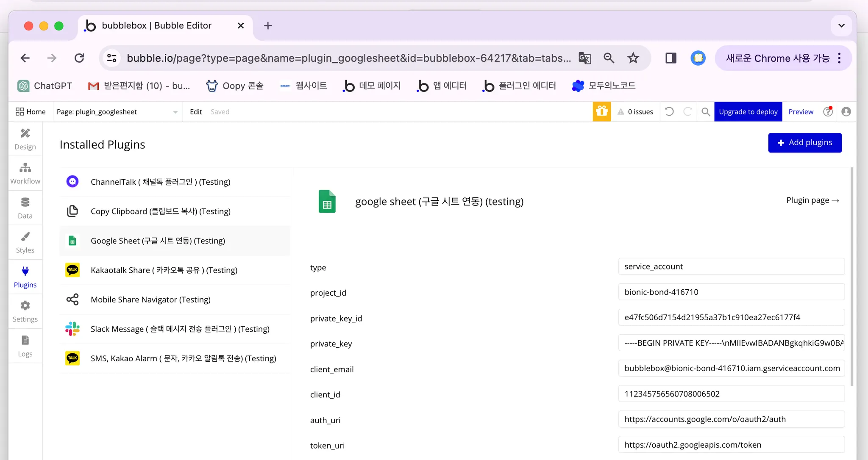Click the Add plugins button
Screen dimensions: 868x460
click(x=804, y=143)
